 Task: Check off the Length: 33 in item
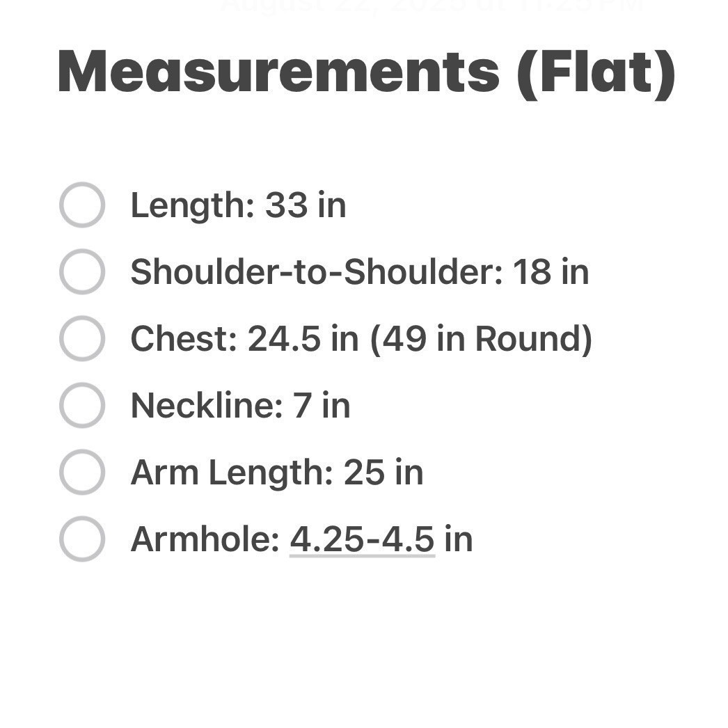coord(81,205)
